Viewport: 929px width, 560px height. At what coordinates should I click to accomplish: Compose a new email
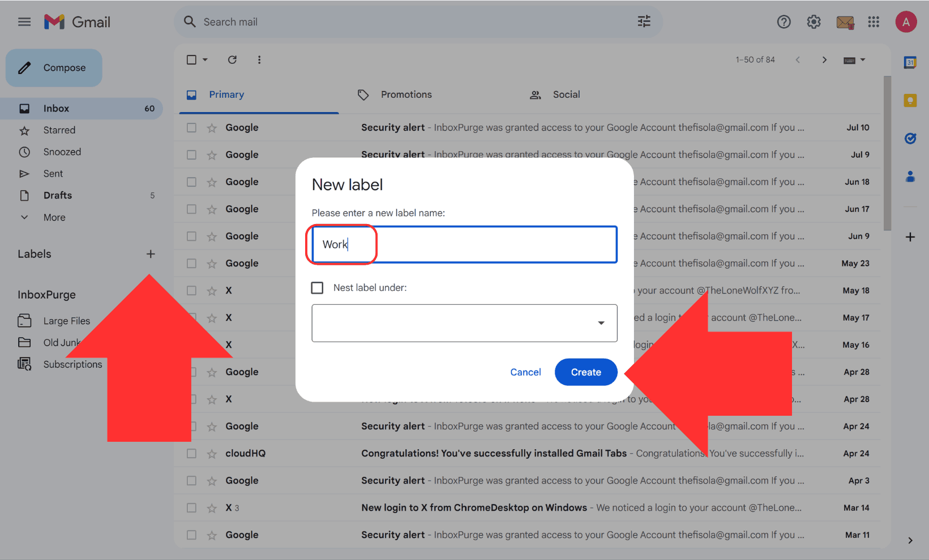pyautogui.click(x=54, y=68)
